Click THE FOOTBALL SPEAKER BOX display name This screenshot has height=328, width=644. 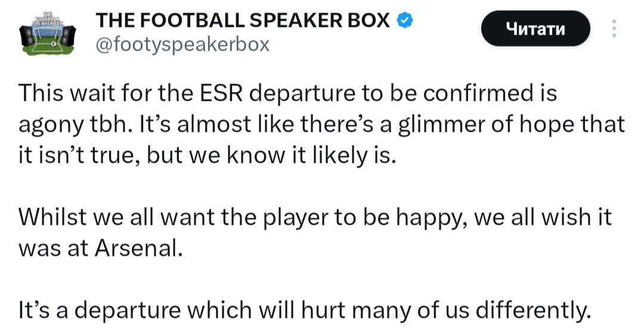[x=243, y=20]
